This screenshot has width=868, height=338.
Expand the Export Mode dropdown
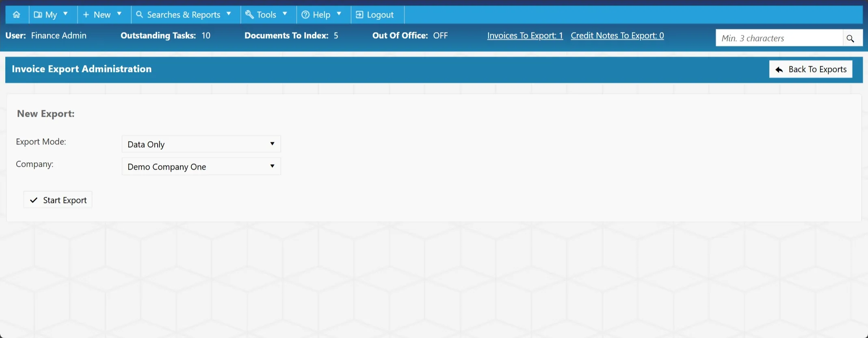tap(201, 144)
